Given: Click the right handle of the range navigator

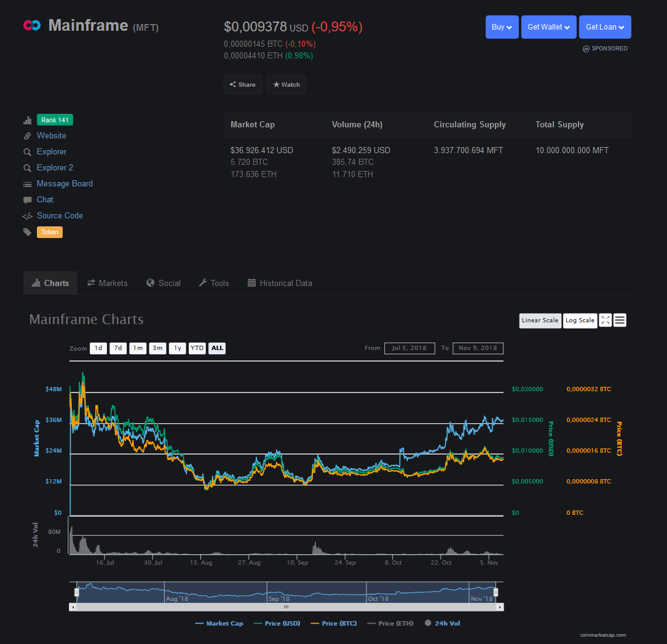Looking at the screenshot, I should [x=495, y=592].
